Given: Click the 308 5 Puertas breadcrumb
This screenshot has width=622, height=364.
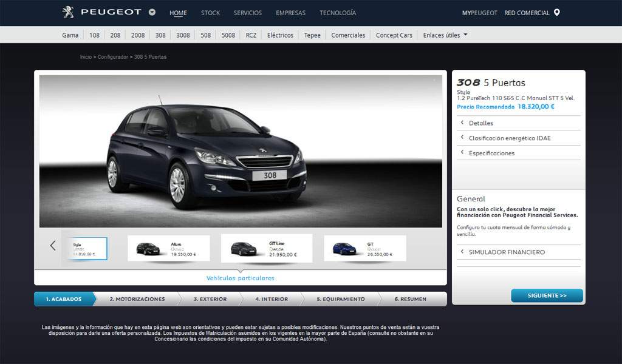Looking at the screenshot, I should [x=151, y=57].
